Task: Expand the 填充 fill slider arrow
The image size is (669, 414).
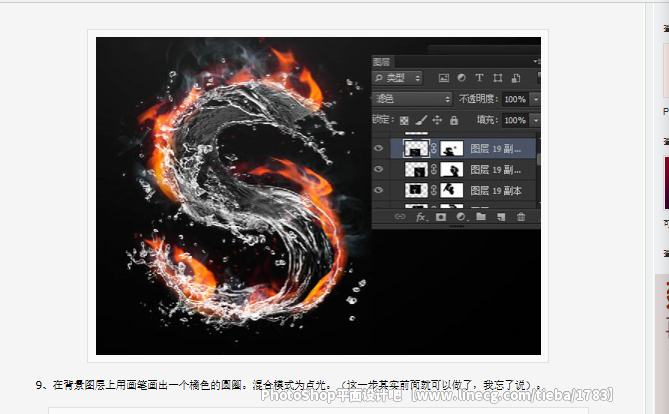Action: (x=535, y=120)
